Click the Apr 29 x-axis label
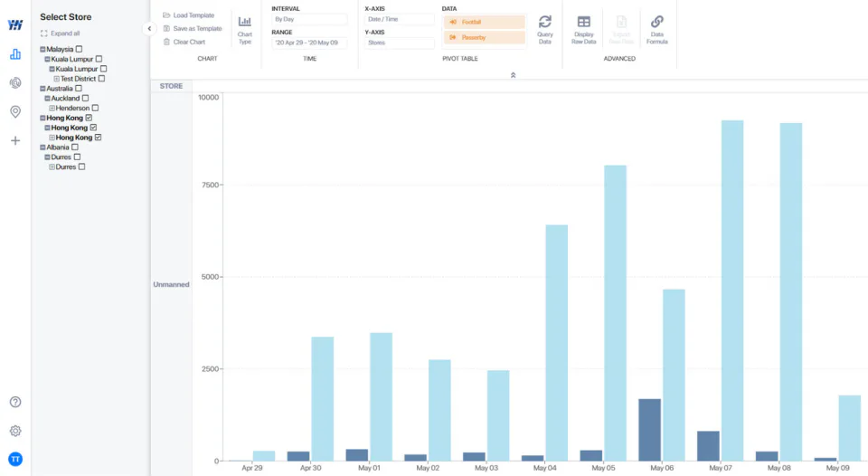This screenshot has width=868, height=476. tap(252, 468)
